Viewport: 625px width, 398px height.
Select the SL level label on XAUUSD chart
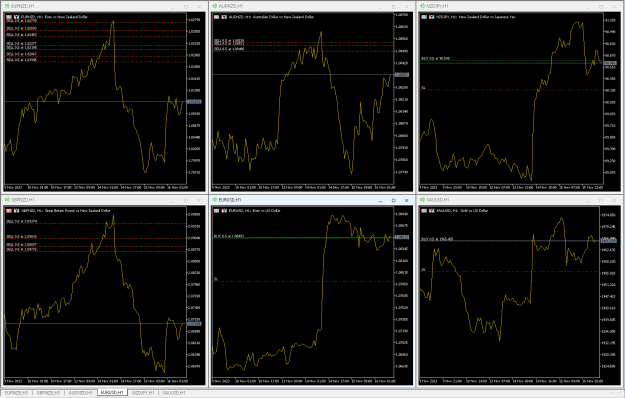click(x=423, y=270)
